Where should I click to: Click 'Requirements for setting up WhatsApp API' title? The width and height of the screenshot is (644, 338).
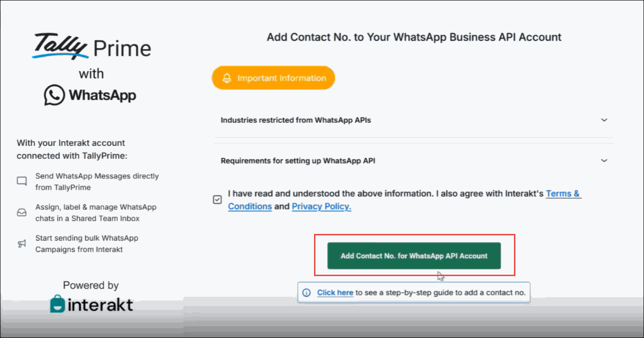(x=298, y=161)
